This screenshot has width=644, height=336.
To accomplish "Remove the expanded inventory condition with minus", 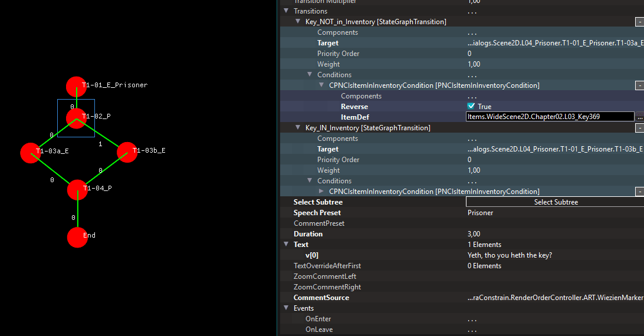I will [639, 85].
